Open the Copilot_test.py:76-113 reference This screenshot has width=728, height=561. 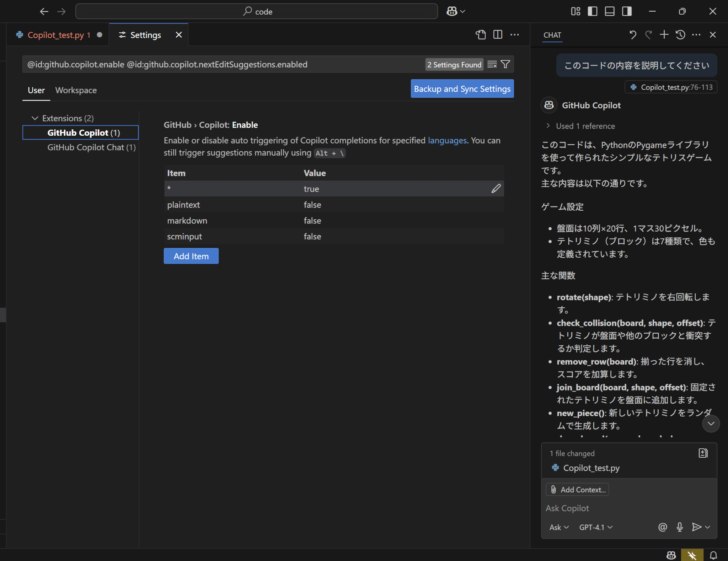[x=671, y=87]
